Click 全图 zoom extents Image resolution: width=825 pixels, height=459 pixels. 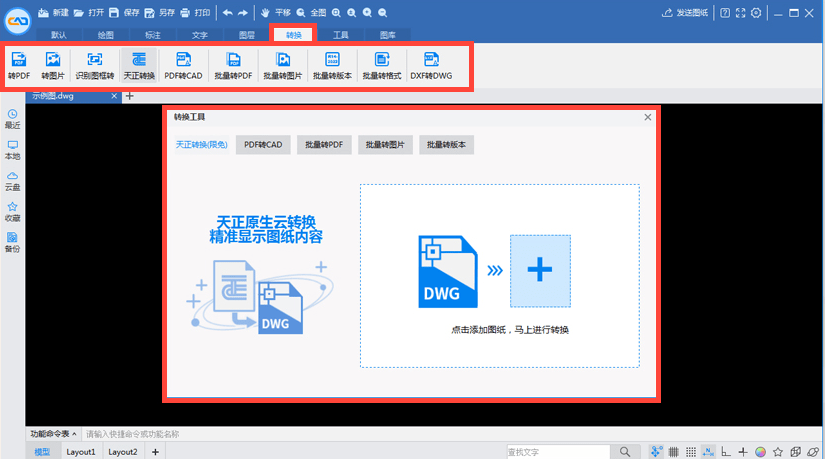[311, 13]
